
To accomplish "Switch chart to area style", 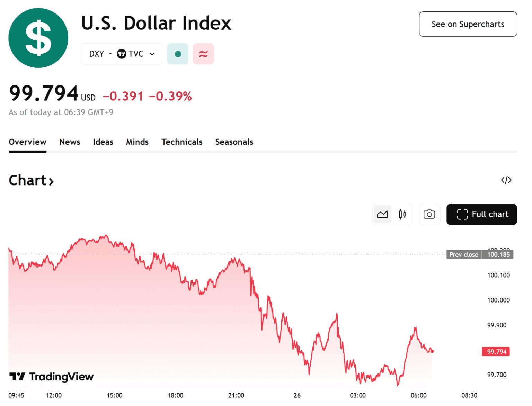I will click(x=382, y=214).
